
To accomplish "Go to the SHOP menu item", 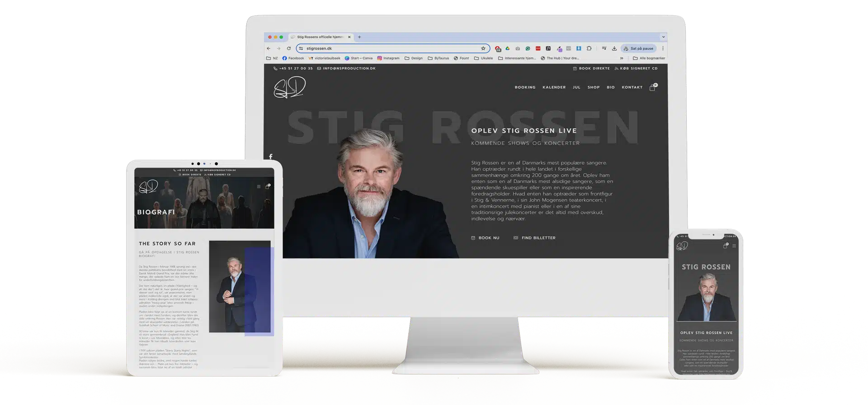I will [x=593, y=87].
